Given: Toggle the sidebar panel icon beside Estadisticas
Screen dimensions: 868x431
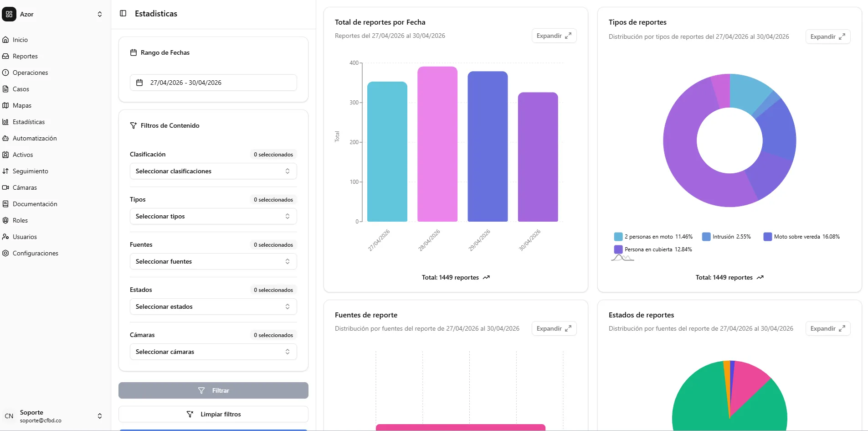Looking at the screenshot, I should tap(123, 13).
